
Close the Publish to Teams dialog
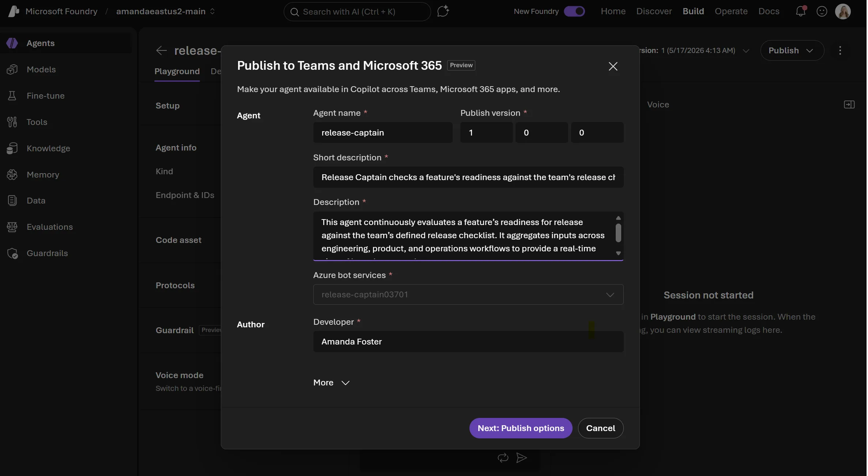[x=613, y=66]
